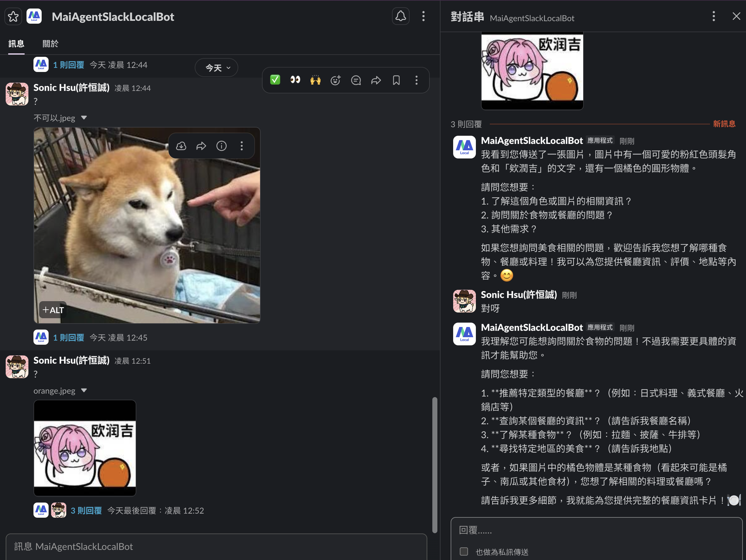Download the shiba dog image
The width and height of the screenshot is (746, 560).
181,146
